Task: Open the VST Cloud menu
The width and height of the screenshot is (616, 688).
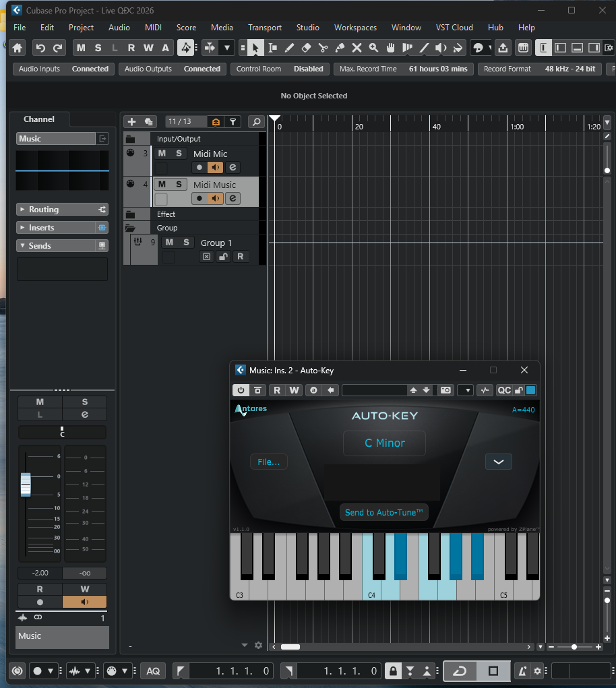Action: [x=454, y=27]
